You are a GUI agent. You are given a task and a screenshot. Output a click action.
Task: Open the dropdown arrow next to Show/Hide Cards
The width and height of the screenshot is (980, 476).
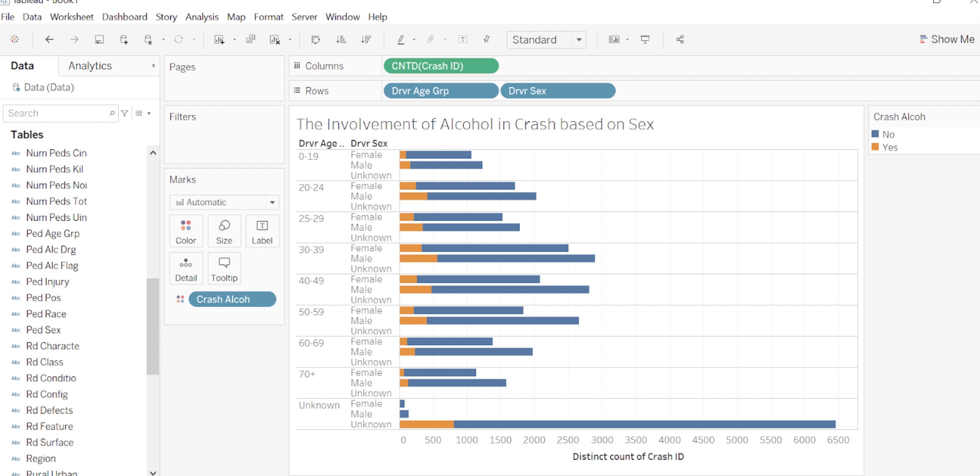pyautogui.click(x=627, y=40)
